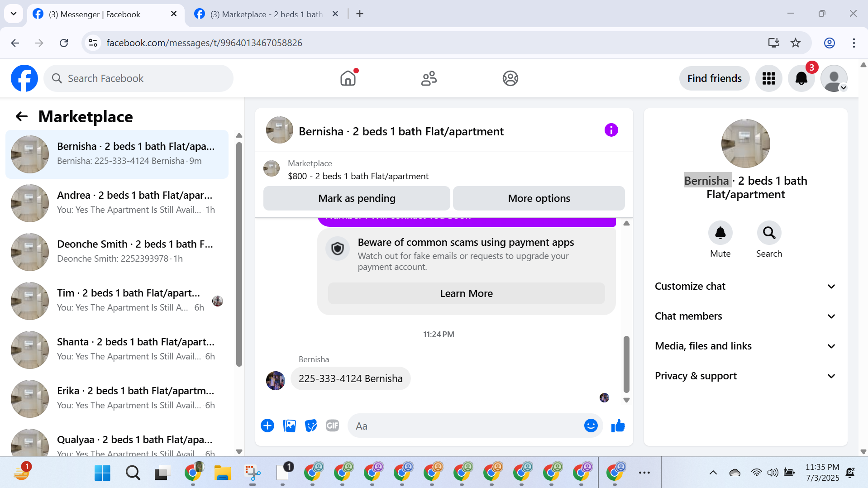Image resolution: width=868 pixels, height=488 pixels.
Task: Select Bernisha's conversation in list
Action: coord(117,154)
